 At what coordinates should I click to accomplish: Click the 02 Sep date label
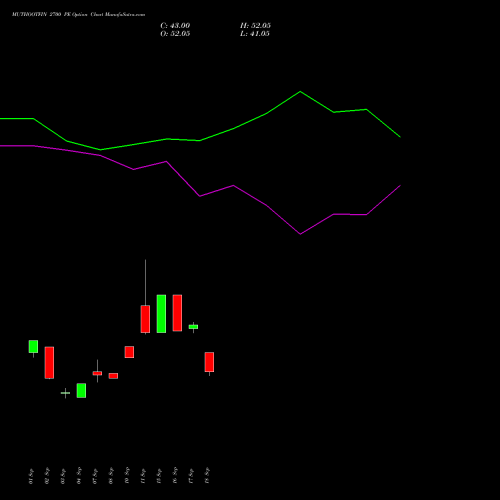[x=47, y=476]
